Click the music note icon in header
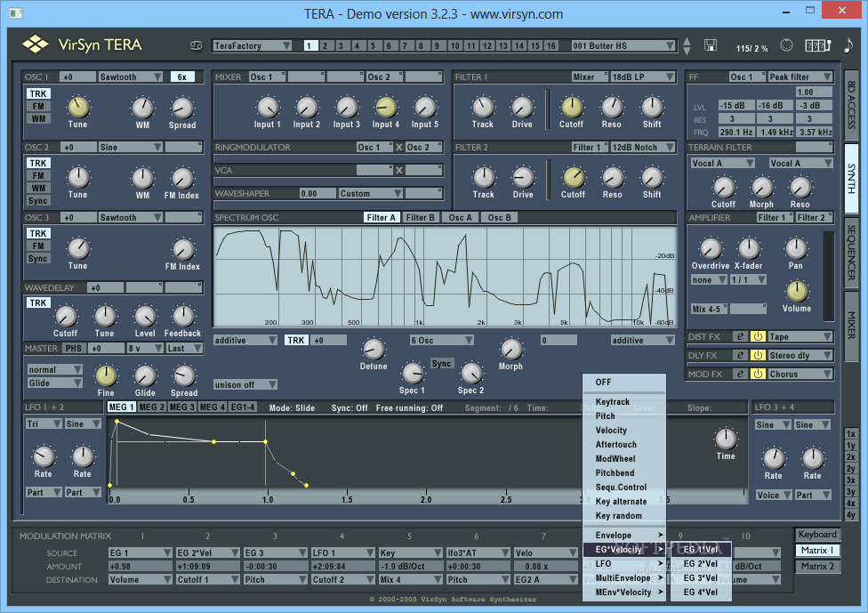 pyautogui.click(x=848, y=44)
